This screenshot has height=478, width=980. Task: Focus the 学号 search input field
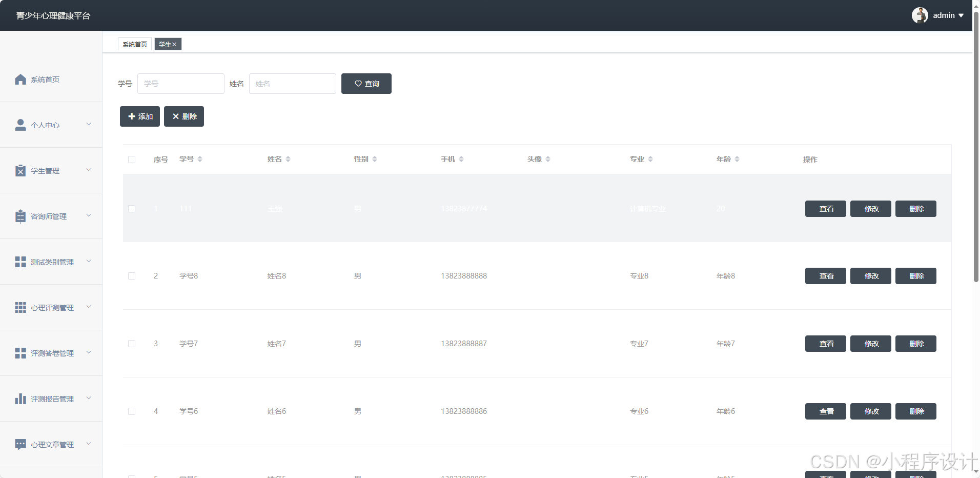pyautogui.click(x=180, y=84)
